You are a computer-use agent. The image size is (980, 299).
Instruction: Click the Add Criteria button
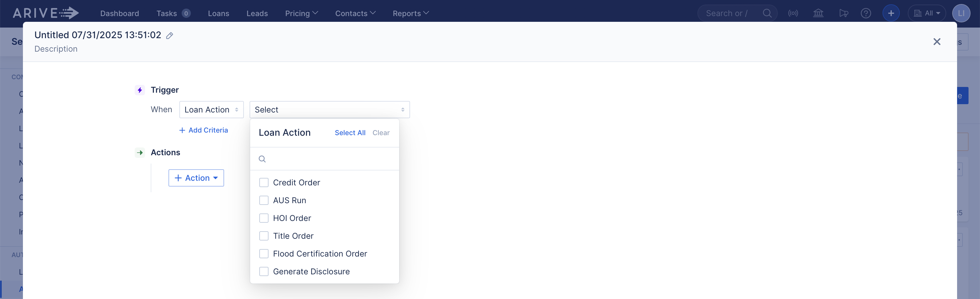coord(203,130)
